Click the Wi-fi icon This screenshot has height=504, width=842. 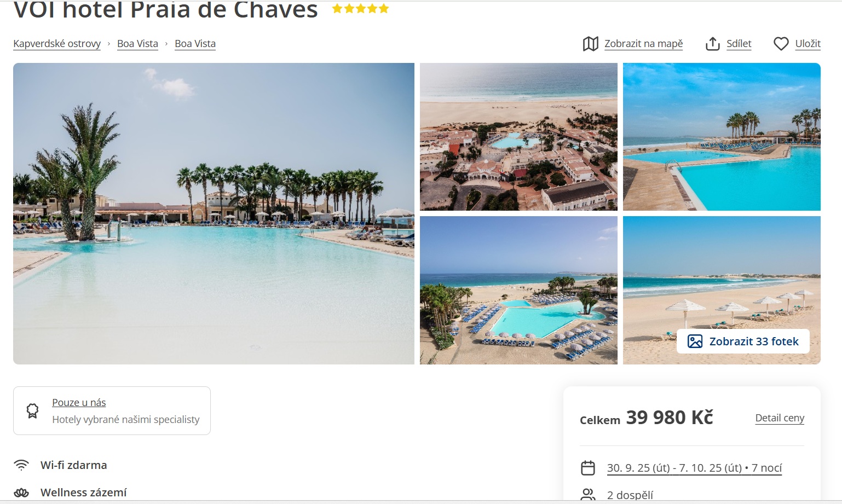21,465
